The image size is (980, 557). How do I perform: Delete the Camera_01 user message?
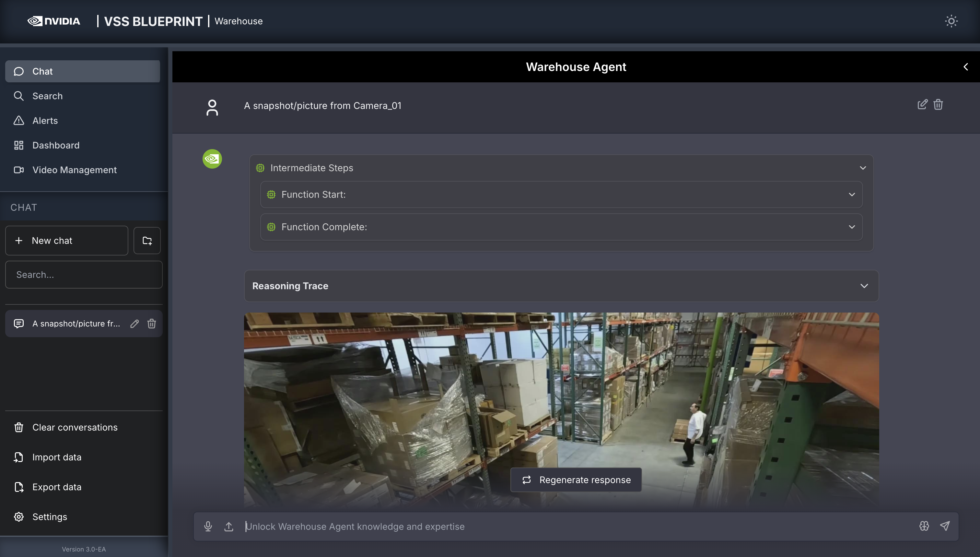pos(938,104)
